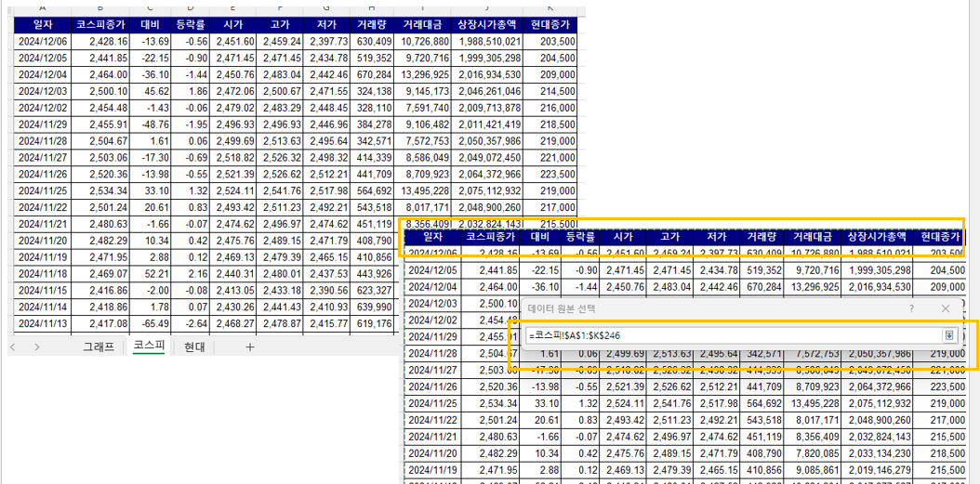The height and width of the screenshot is (484, 980).
Task: Click 10,726,880 in left worksheet
Action: 422,41
